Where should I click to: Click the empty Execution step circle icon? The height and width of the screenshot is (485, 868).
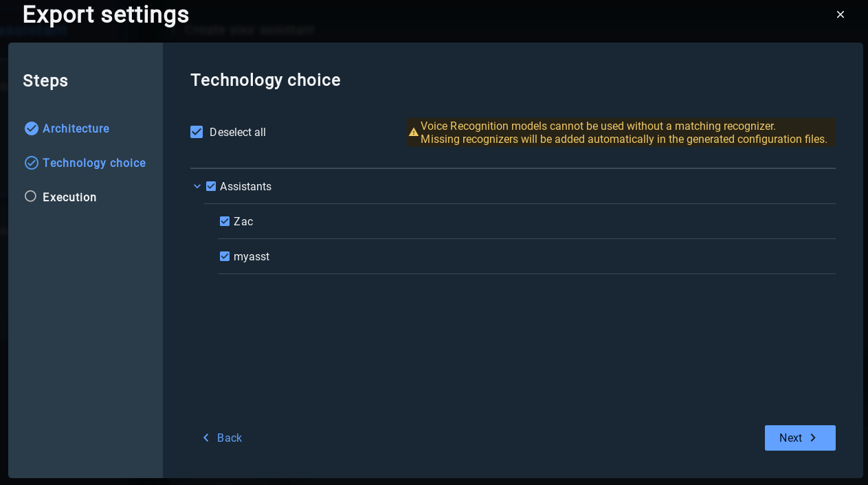[x=30, y=196]
